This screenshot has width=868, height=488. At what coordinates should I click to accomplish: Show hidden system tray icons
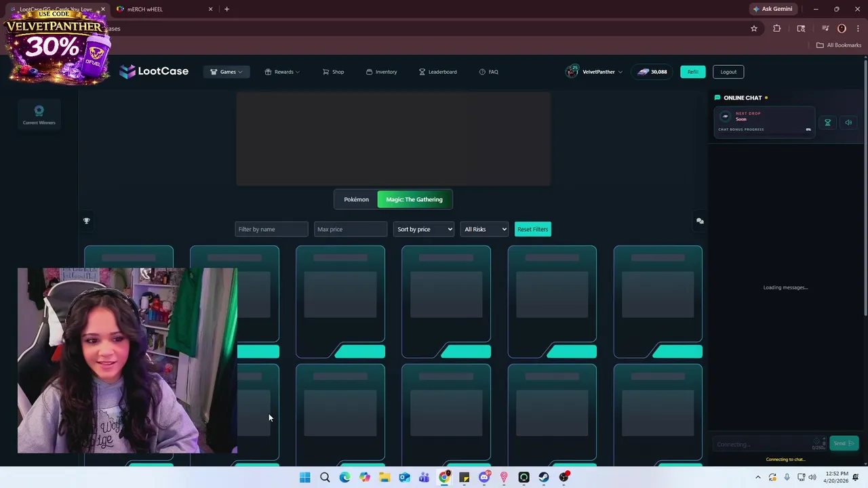pyautogui.click(x=759, y=477)
